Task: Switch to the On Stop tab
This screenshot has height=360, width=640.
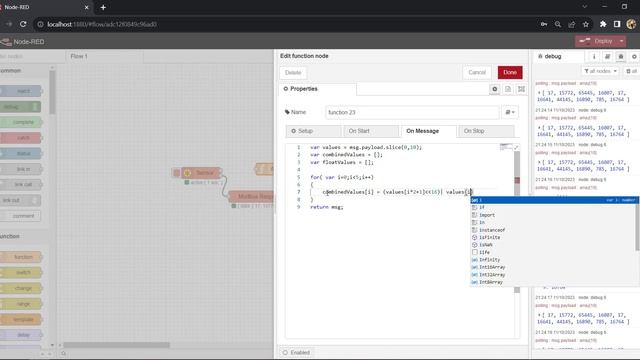Action: point(487,131)
